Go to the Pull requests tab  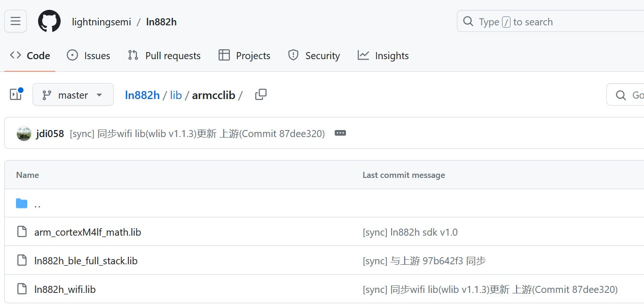pos(164,55)
